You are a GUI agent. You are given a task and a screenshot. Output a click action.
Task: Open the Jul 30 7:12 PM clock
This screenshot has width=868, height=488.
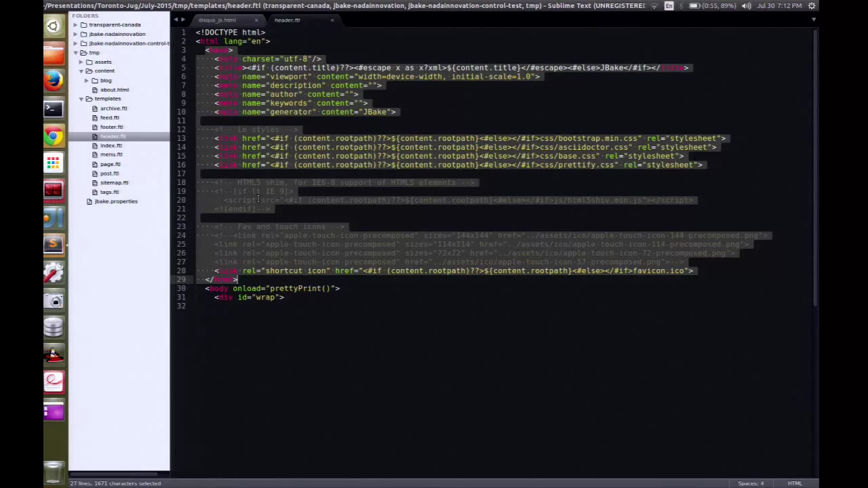tap(779, 5)
